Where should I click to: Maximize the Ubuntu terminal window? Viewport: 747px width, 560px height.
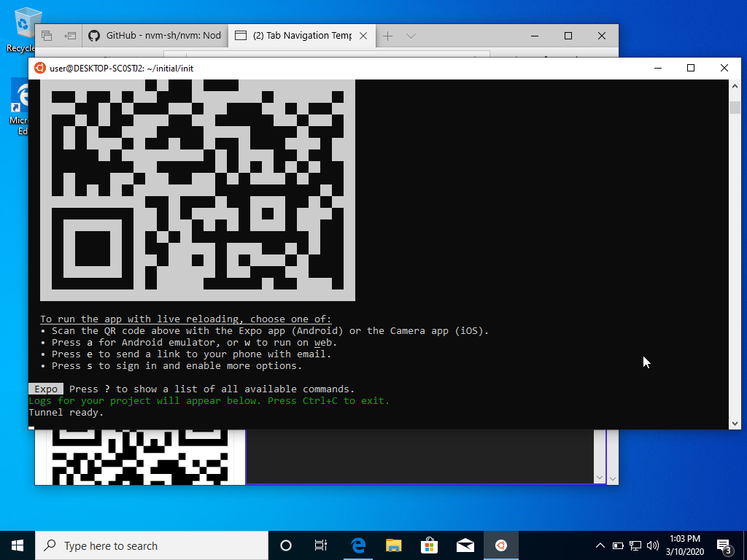[691, 68]
